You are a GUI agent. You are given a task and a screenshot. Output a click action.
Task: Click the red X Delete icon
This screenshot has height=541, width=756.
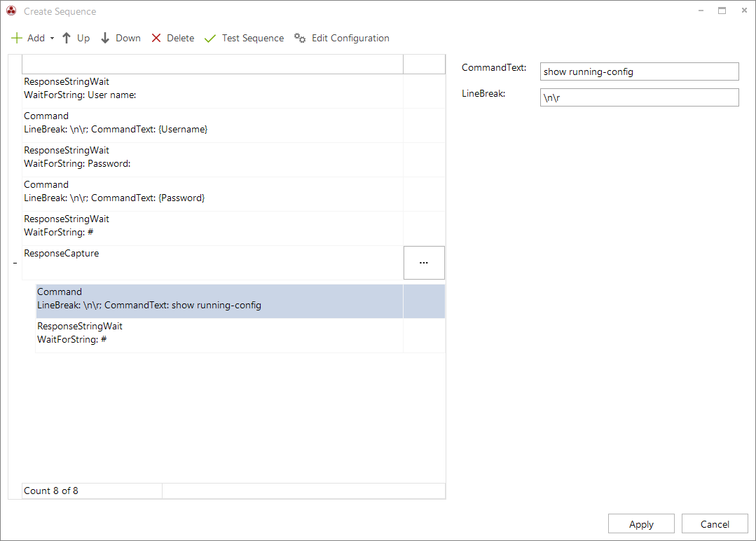point(156,38)
